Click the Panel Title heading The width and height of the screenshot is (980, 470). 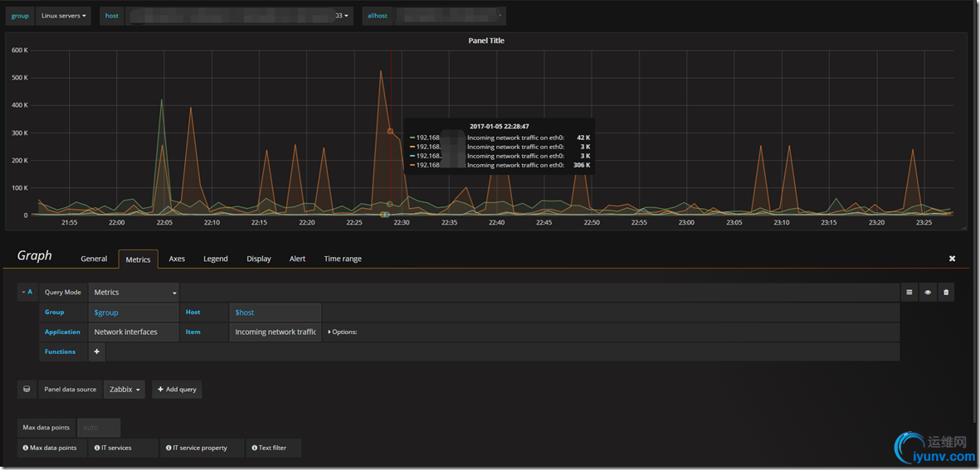486,41
